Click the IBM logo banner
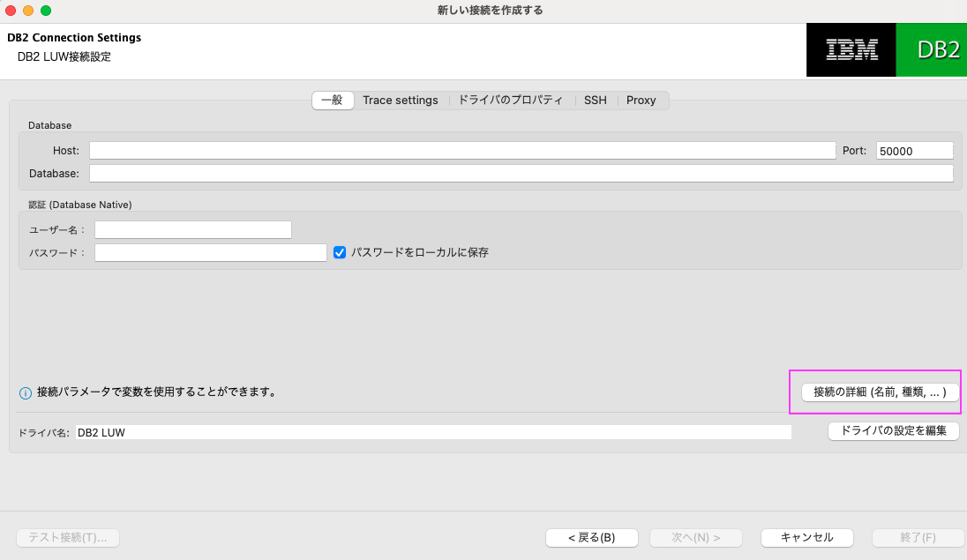This screenshot has height=560, width=967. point(851,50)
